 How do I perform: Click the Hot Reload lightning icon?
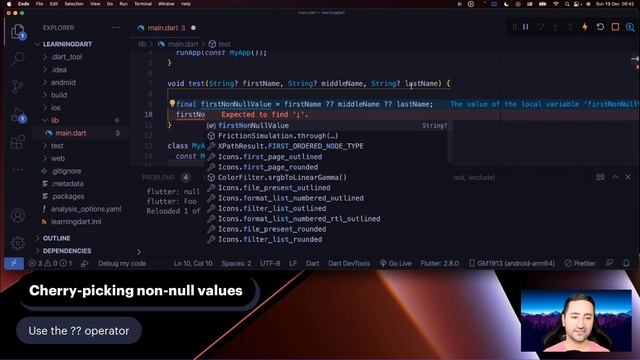point(585,27)
